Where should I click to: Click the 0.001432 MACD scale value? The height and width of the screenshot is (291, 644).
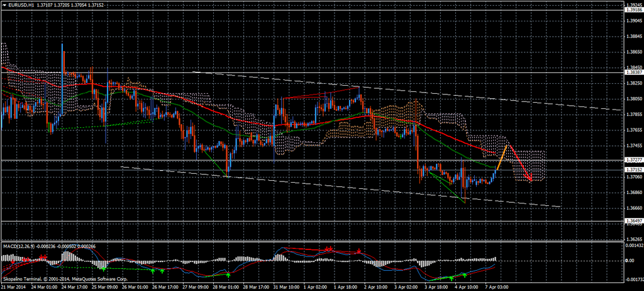tap(633, 244)
